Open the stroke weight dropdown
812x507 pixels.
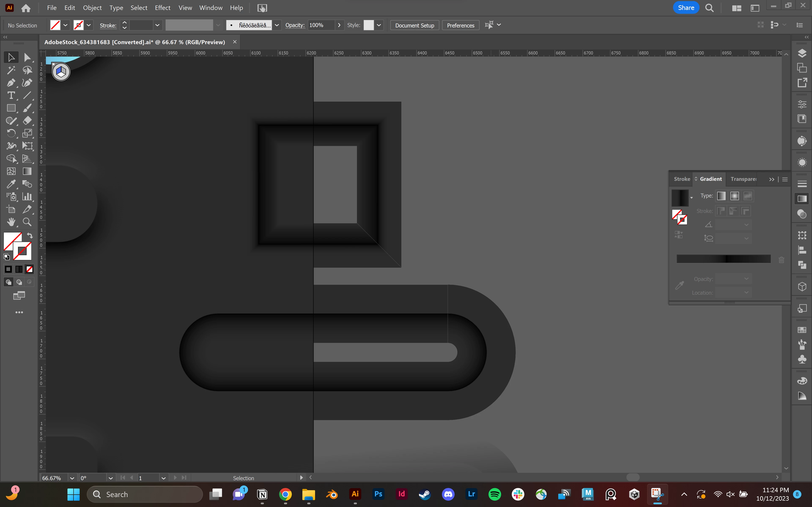click(157, 25)
